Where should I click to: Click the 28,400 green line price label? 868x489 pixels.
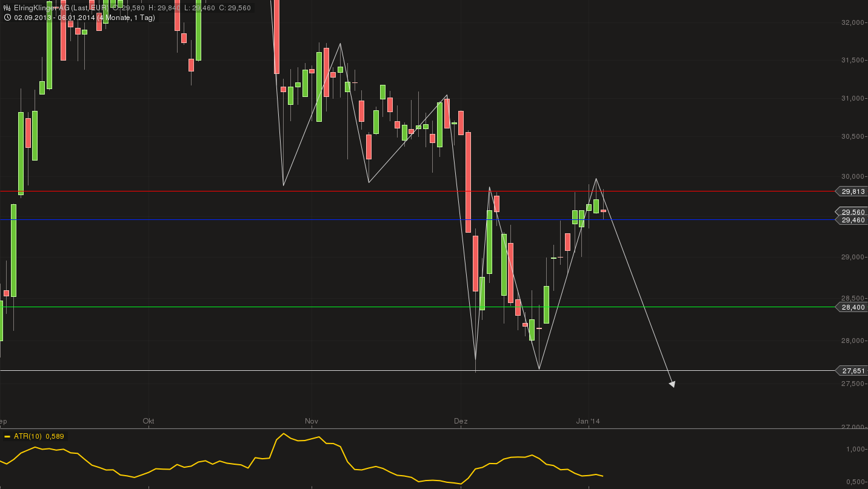coord(852,307)
